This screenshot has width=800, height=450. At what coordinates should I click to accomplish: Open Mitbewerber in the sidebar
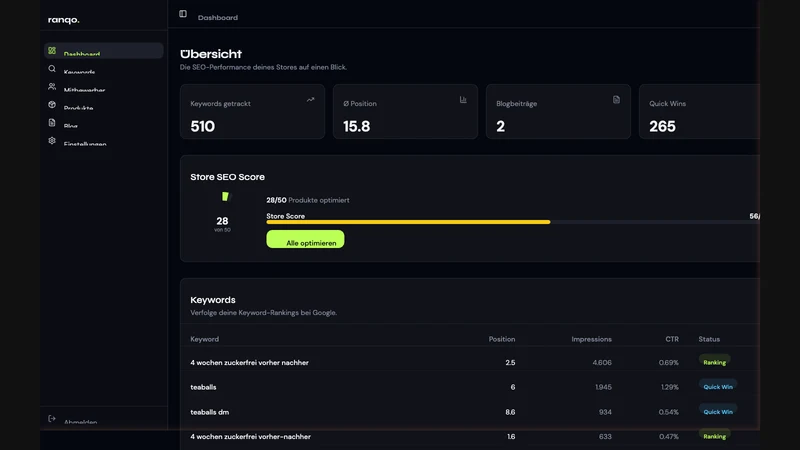[104, 87]
